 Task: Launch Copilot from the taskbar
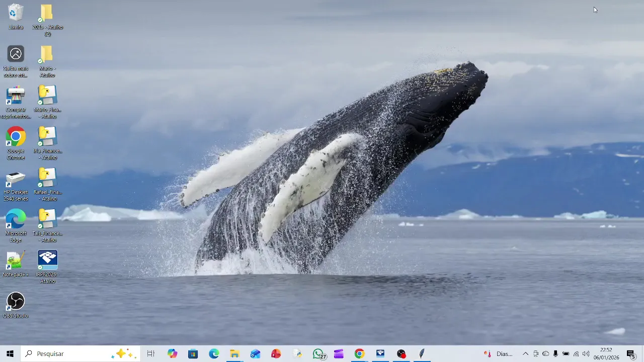click(173, 354)
